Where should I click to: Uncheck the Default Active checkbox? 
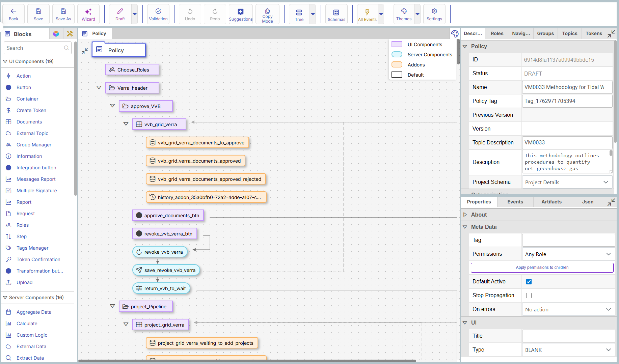pyautogui.click(x=529, y=282)
